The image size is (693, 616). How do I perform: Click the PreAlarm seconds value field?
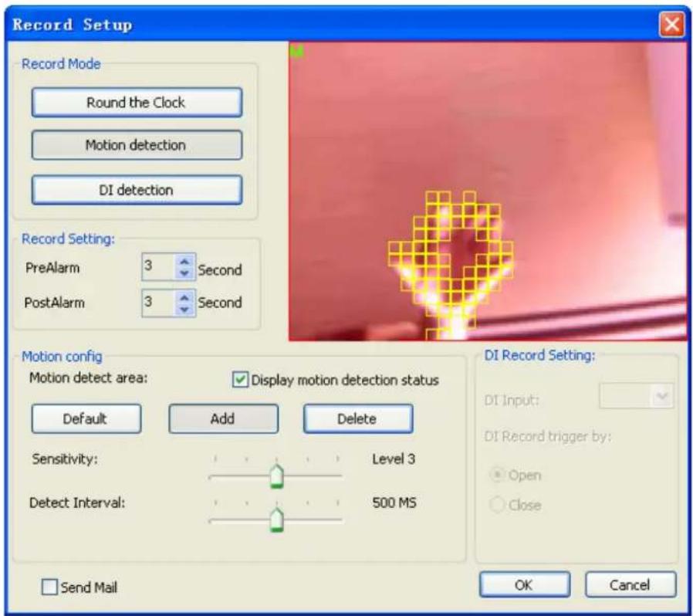coord(159,266)
